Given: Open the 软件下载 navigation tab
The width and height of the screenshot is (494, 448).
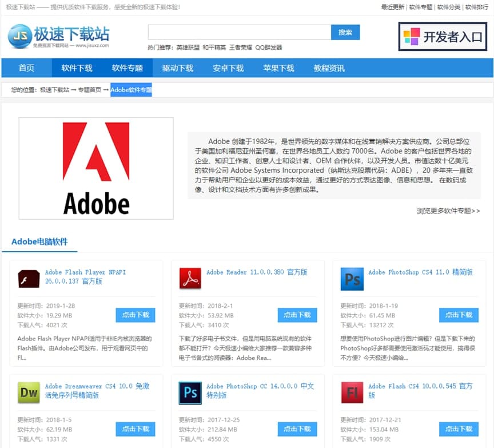Looking at the screenshot, I should pos(77,68).
